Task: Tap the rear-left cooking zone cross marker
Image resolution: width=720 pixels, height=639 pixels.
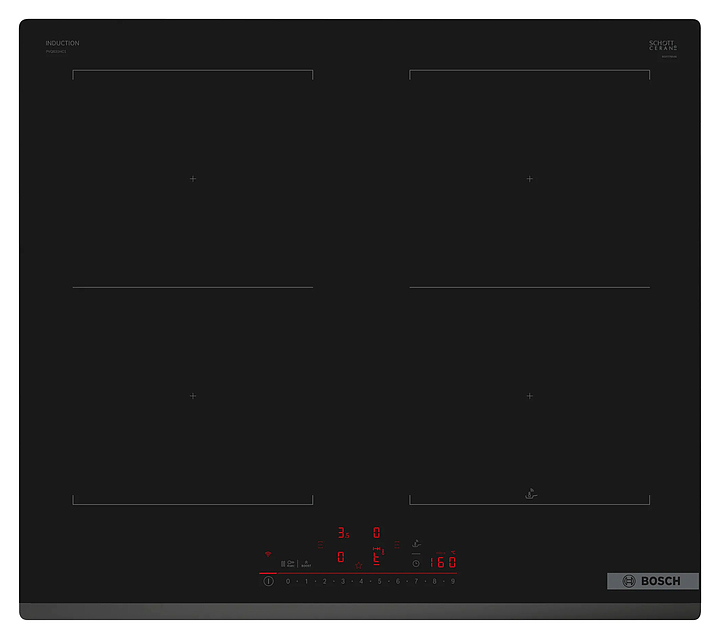Action: (x=193, y=179)
